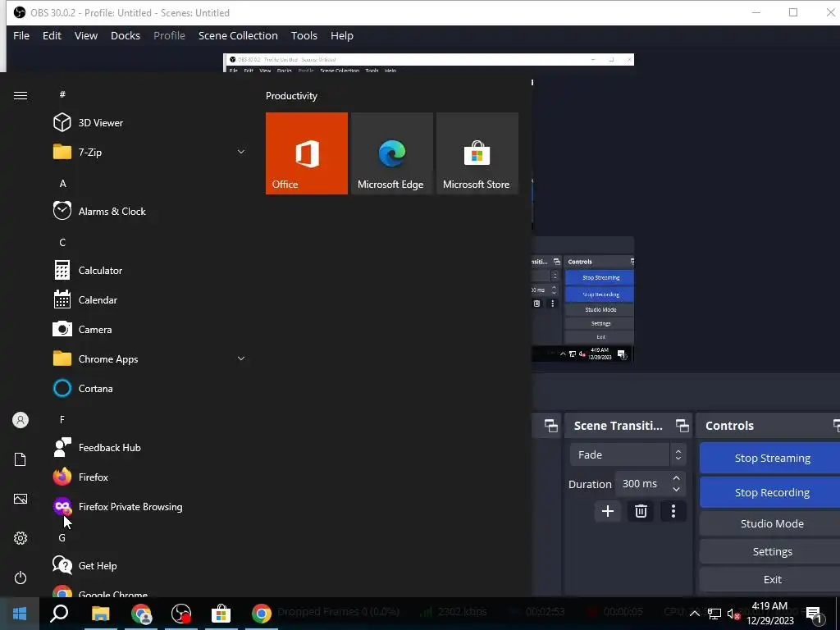Expand the 7-Zip folder chevron
The height and width of the screenshot is (630, 840).
(241, 152)
